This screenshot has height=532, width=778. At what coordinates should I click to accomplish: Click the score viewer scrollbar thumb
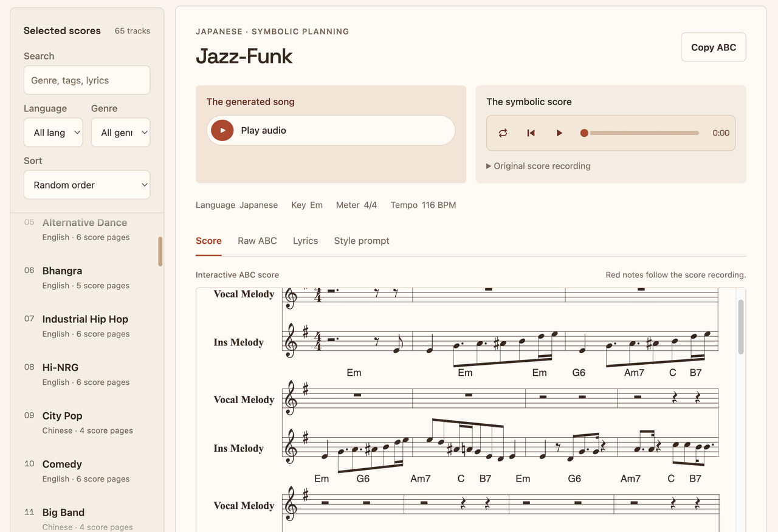click(741, 326)
